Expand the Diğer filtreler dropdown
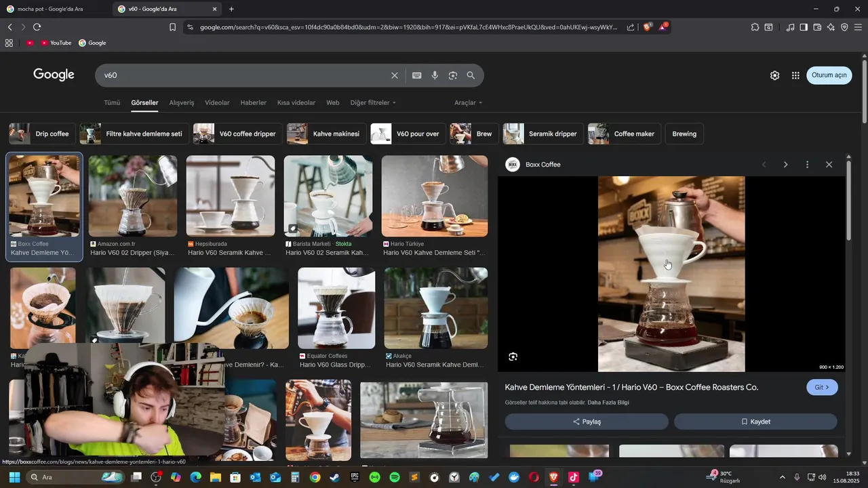The width and height of the screenshot is (868, 488). point(373,102)
